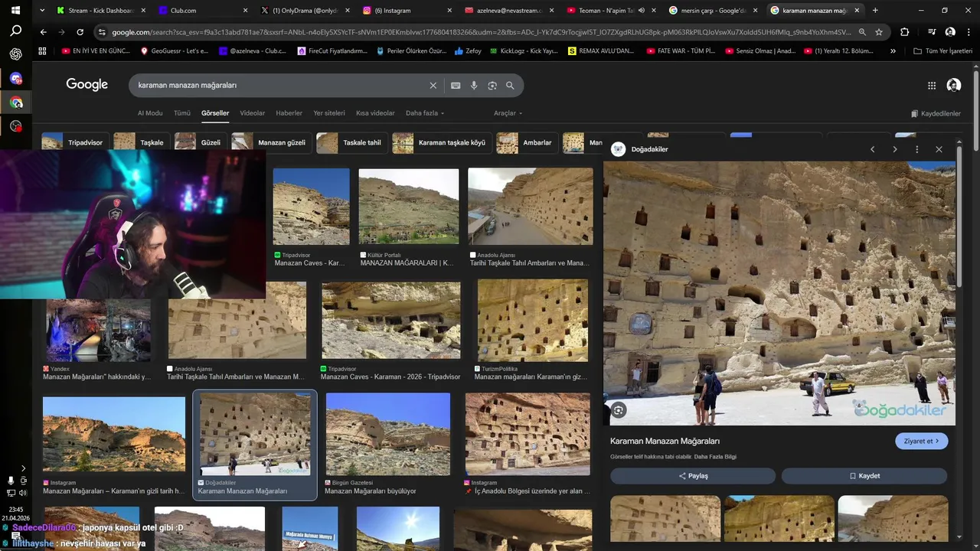Click the Google logo
980x551 pixels.
click(87, 85)
